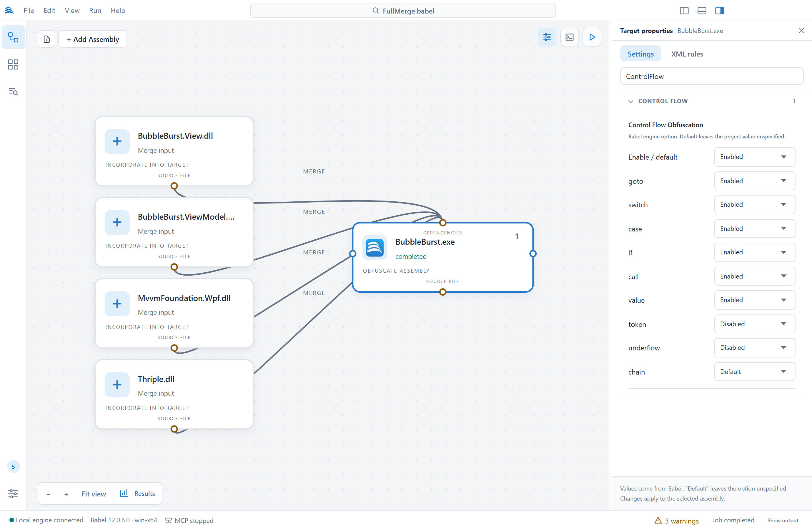812x530 pixels.
Task: Click the warnings triangle icon in the status bar
Action: tap(658, 521)
